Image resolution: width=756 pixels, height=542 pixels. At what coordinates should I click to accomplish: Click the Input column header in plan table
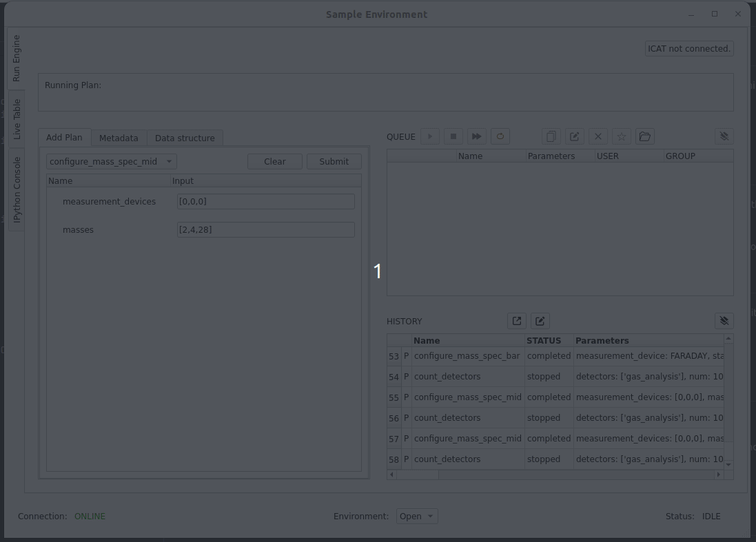click(x=266, y=180)
